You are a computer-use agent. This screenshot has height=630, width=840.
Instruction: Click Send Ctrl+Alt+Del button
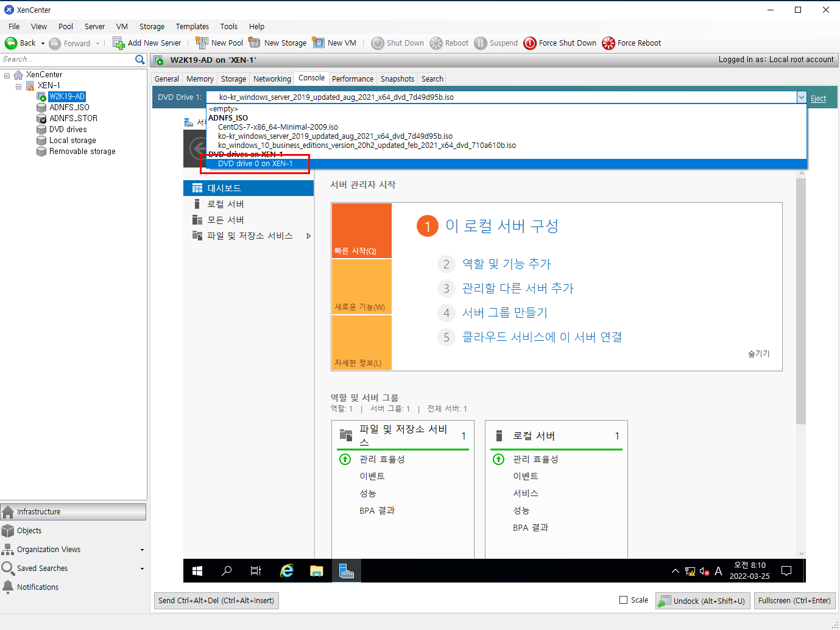click(x=216, y=600)
